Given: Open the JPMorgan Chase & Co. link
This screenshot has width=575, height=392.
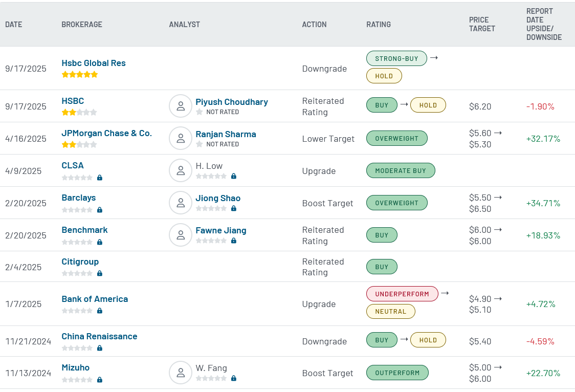Looking at the screenshot, I should tap(107, 133).
